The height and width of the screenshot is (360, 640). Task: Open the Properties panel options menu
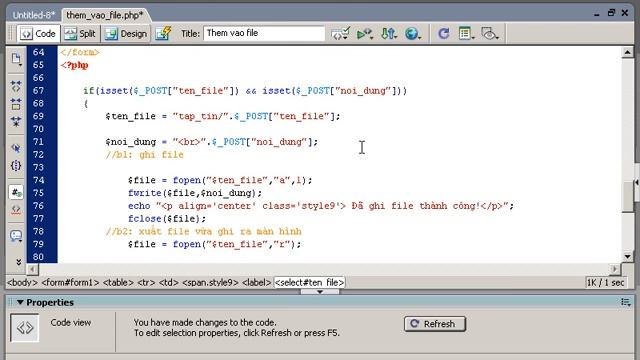pos(626,302)
